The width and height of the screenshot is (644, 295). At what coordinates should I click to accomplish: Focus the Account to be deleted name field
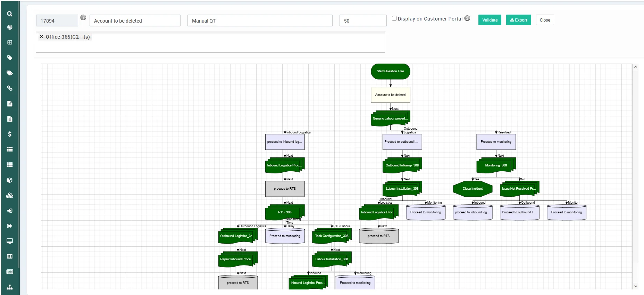135,21
